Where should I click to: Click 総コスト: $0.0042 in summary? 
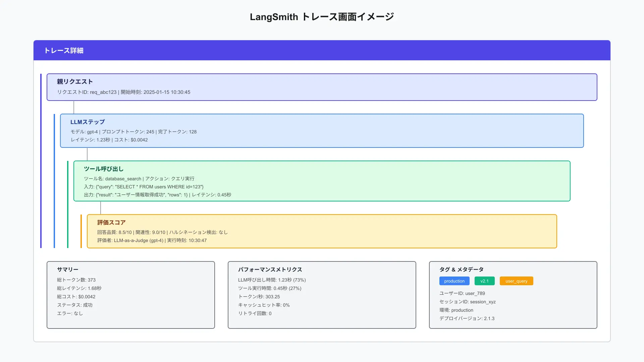76,297
